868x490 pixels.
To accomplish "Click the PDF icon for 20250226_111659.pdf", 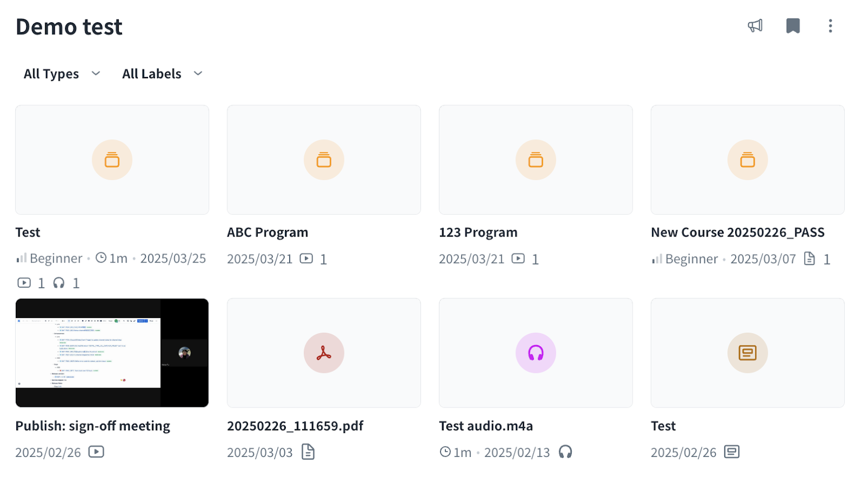I will (324, 353).
